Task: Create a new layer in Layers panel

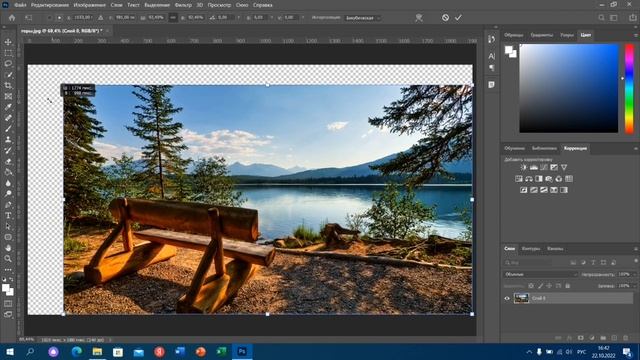Action: click(x=614, y=338)
